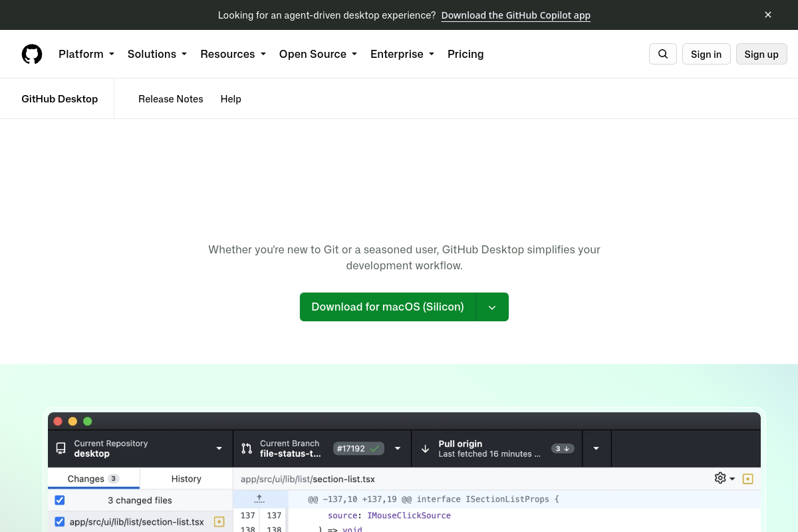Click the Sign in button
Viewport: 798px width, 532px height.
point(706,54)
